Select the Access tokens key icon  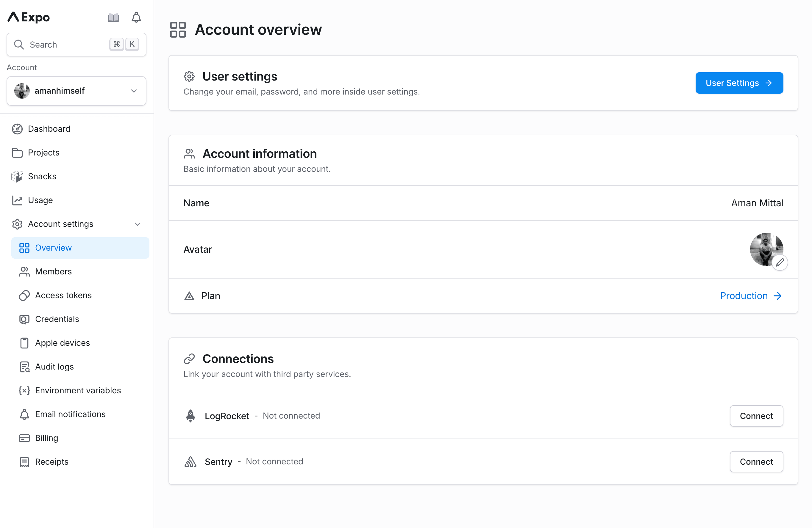(x=24, y=295)
